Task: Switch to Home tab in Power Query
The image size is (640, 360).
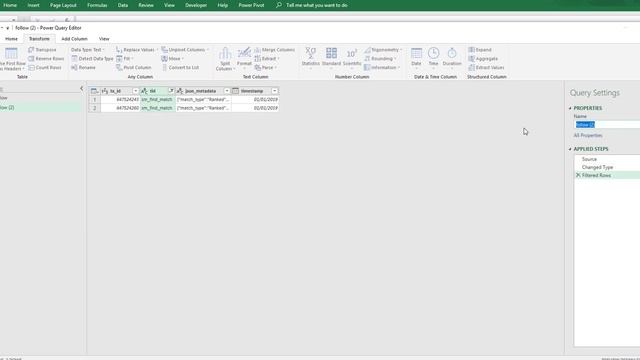Action: [11, 39]
